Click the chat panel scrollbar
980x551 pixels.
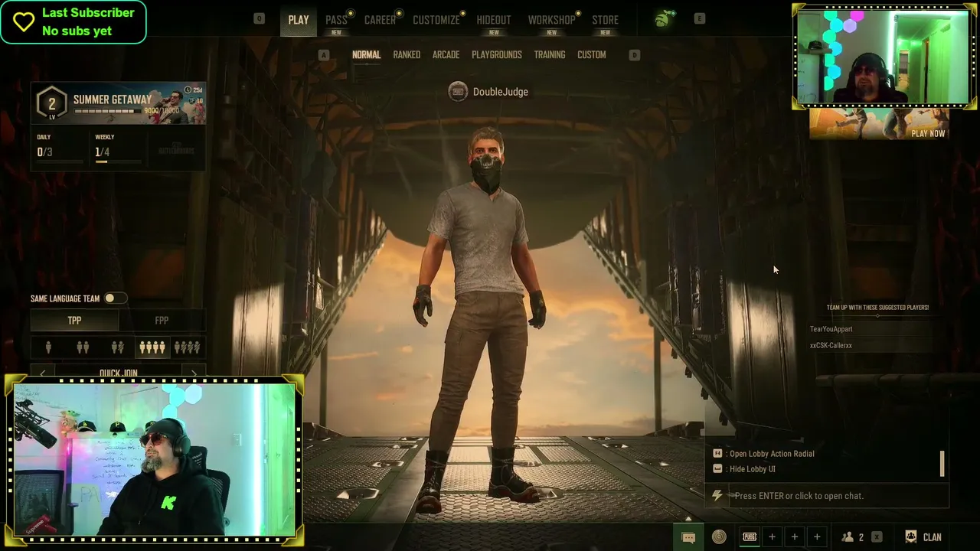pyautogui.click(x=942, y=463)
